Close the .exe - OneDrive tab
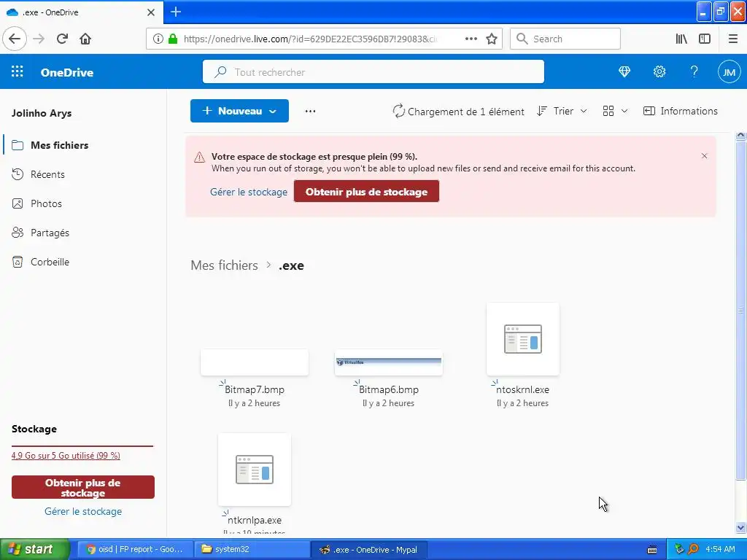The height and width of the screenshot is (560, 747). [x=151, y=12]
